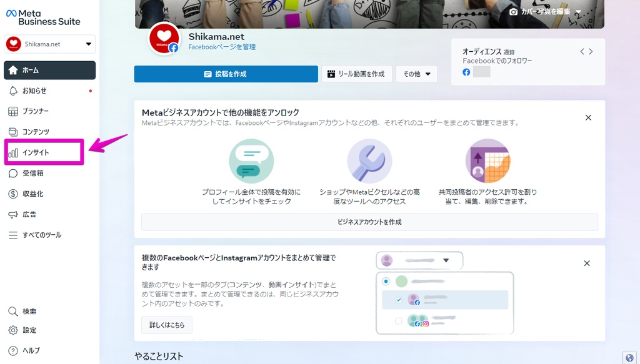Viewport: 640px width, 364px height.
Task: Click ビジネスアカウントを作成 button
Action: (x=370, y=222)
